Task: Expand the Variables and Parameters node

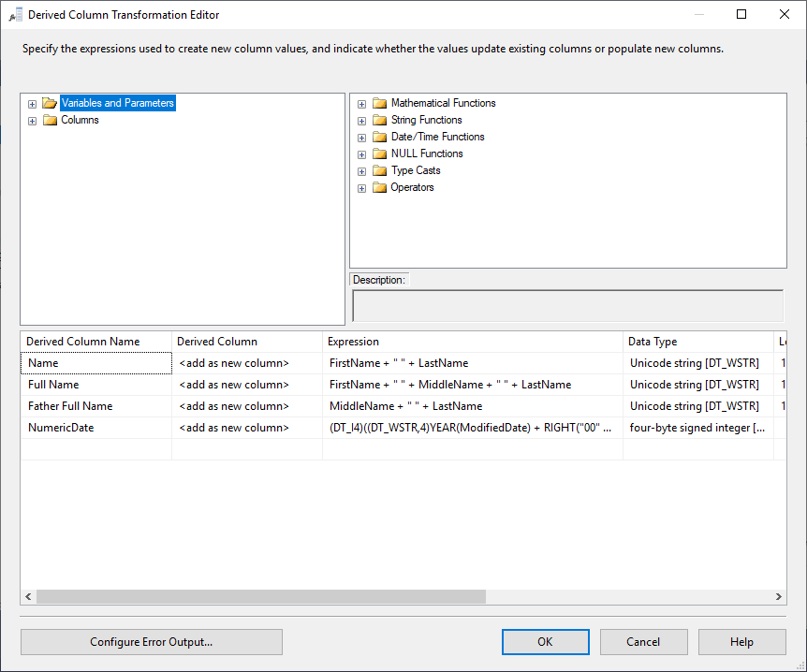Action: [33, 104]
